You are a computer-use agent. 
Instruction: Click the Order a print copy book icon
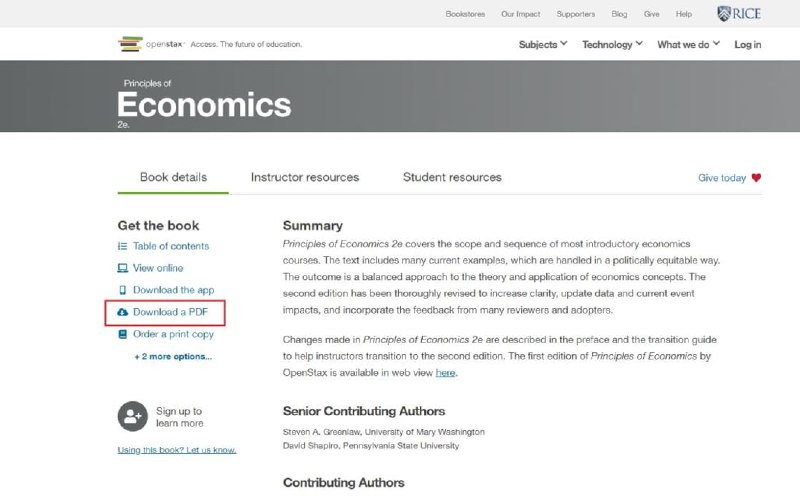point(122,334)
